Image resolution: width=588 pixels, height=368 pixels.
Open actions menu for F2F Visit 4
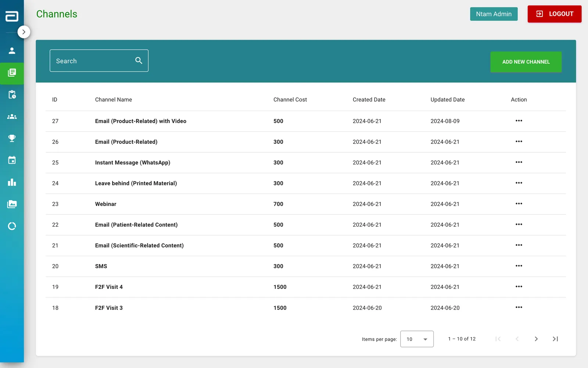pos(519,287)
